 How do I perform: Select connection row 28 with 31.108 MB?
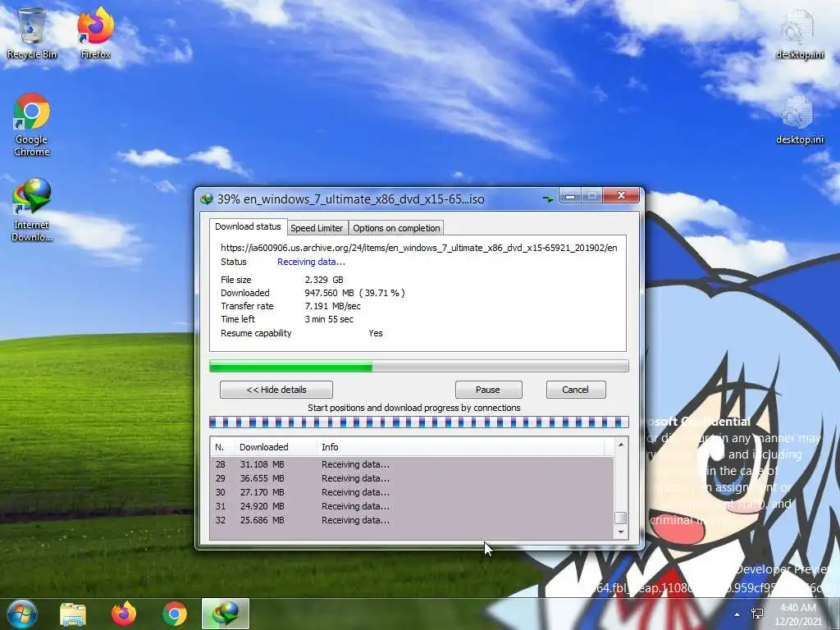coord(412,464)
